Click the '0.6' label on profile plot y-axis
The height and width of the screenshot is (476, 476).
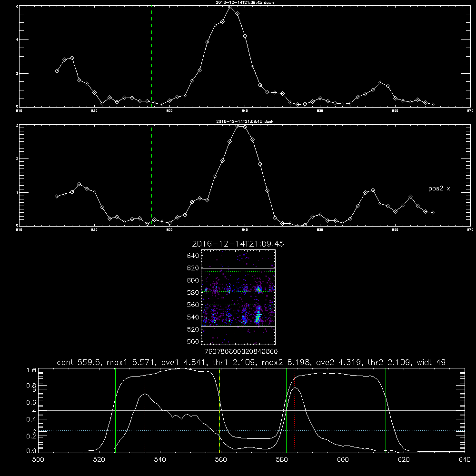point(31,402)
